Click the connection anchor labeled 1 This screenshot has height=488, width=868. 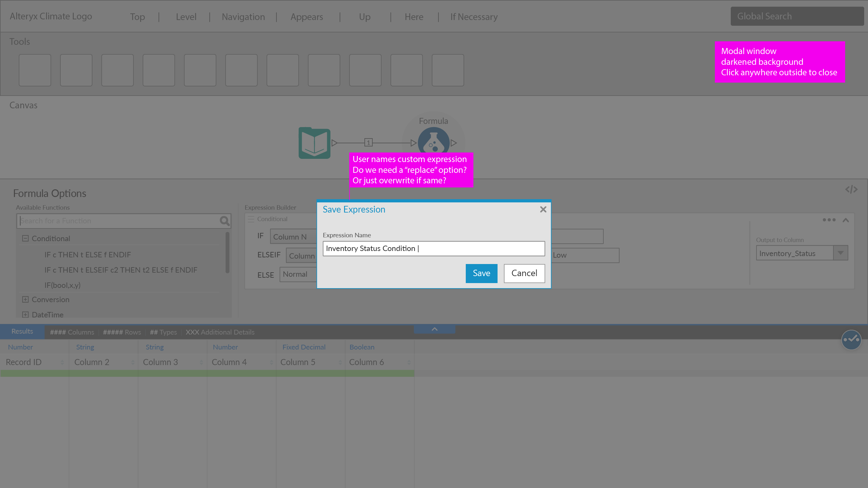pyautogui.click(x=368, y=143)
